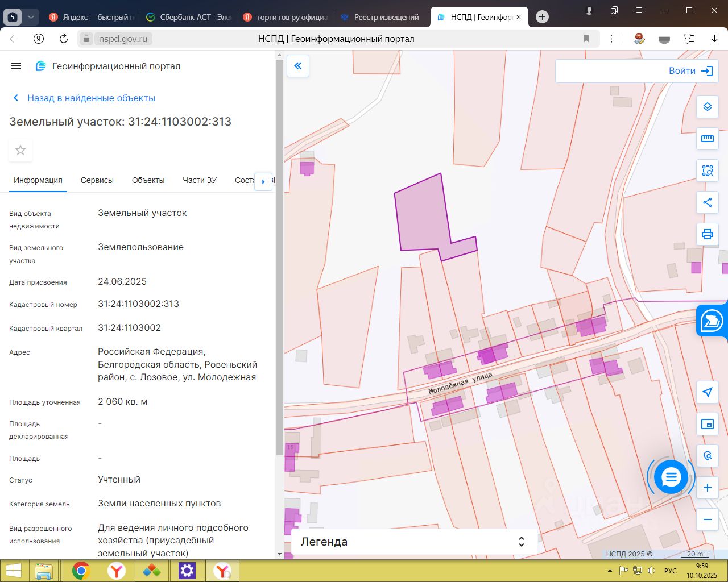Select Земли населенных пунктов category value
Screen dimensions: 728x582
[x=159, y=503]
